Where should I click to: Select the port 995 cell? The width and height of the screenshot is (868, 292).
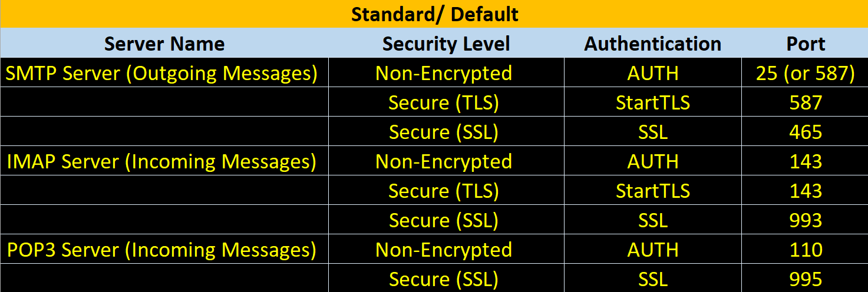coord(806,278)
